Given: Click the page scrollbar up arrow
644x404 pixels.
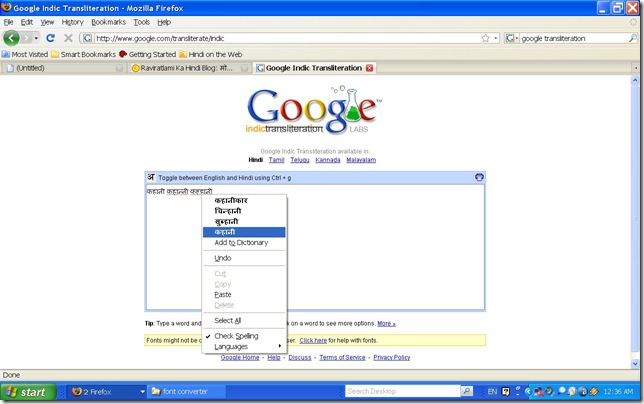Looking at the screenshot, I should coord(635,80).
